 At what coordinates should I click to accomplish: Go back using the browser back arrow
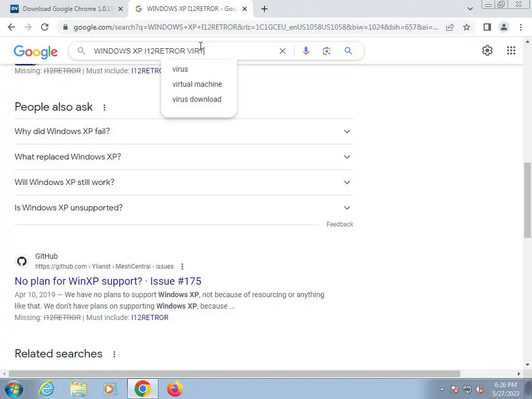point(11,27)
